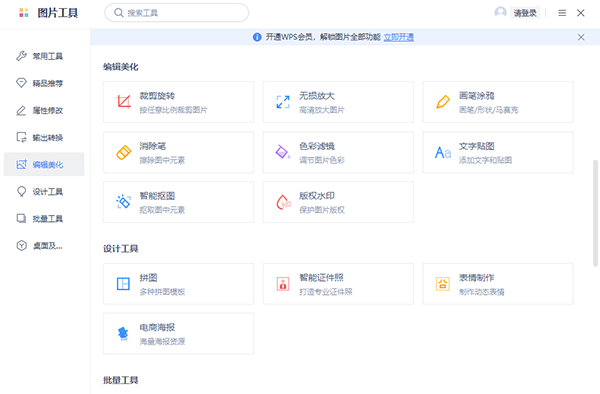Click the 表情制作 emoji icon
600x394 pixels.
443,284
